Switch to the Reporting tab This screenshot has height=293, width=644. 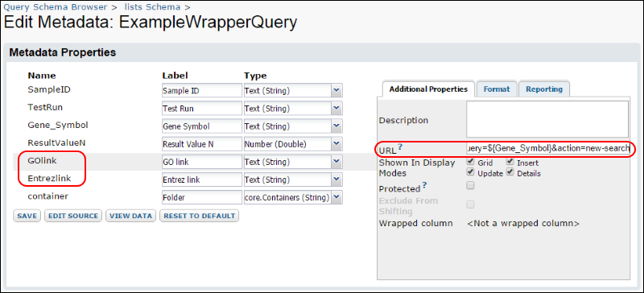click(x=544, y=89)
